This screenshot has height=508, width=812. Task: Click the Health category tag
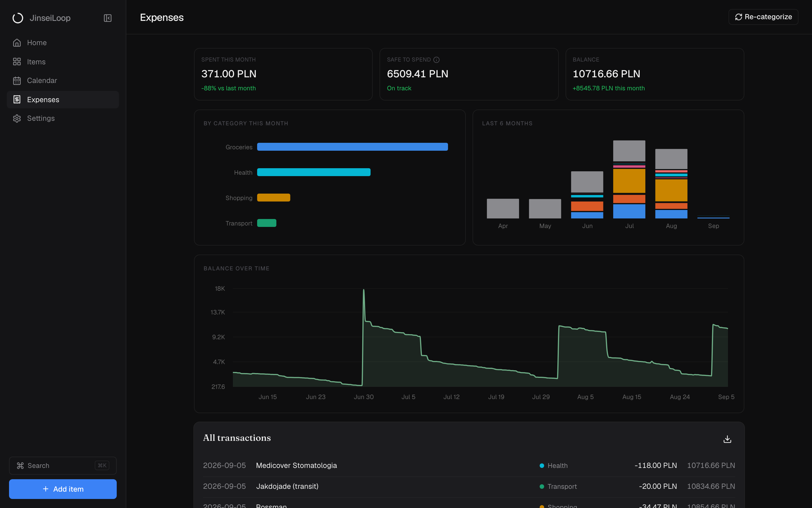click(554, 466)
